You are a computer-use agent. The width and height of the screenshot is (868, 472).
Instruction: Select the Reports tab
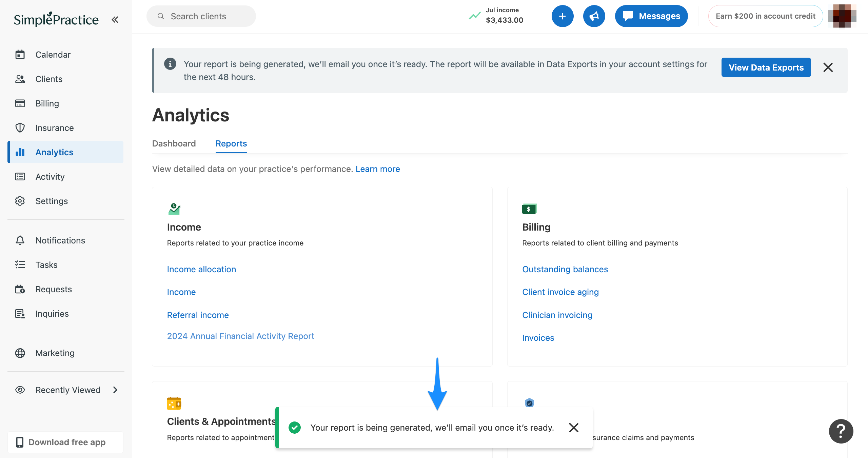coord(231,143)
